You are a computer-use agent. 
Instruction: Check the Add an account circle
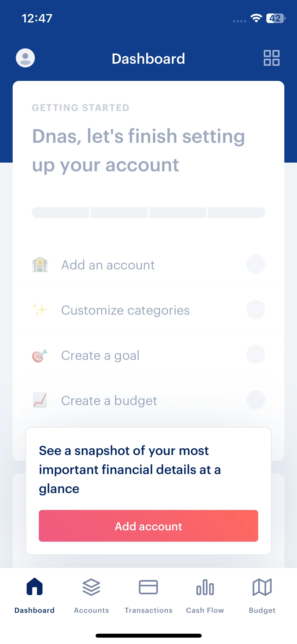pos(256,264)
